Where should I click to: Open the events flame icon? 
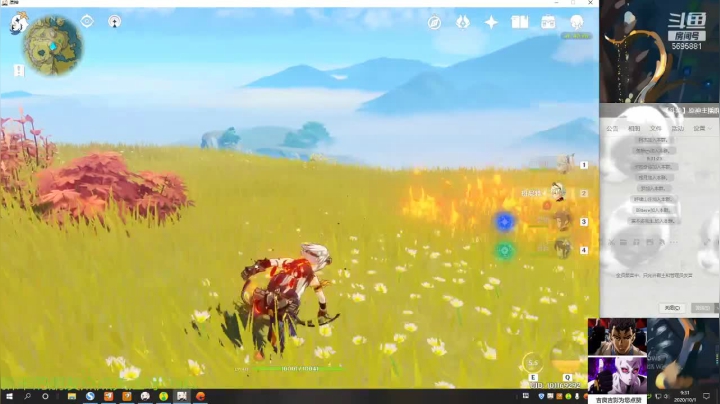coord(463,22)
